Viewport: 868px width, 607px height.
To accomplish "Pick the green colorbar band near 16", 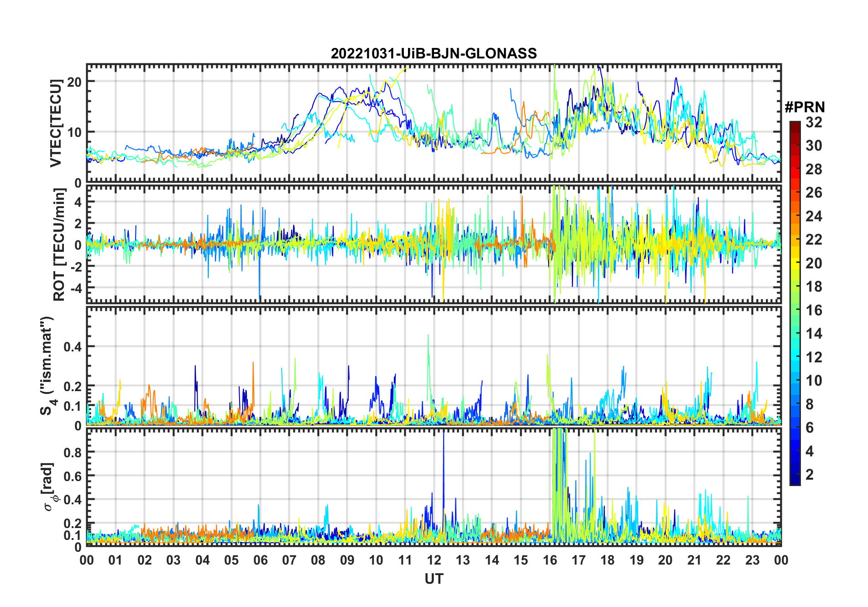I will (x=795, y=310).
